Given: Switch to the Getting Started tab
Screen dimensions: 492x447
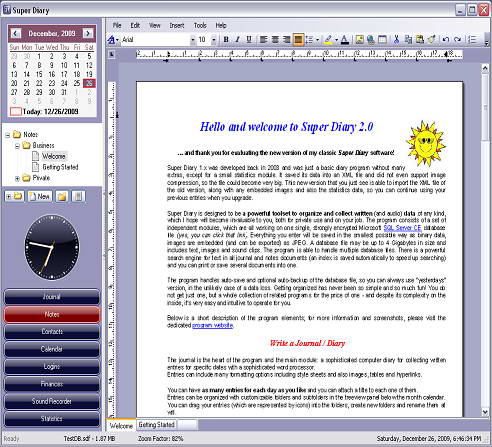Looking at the screenshot, I should [x=156, y=425].
